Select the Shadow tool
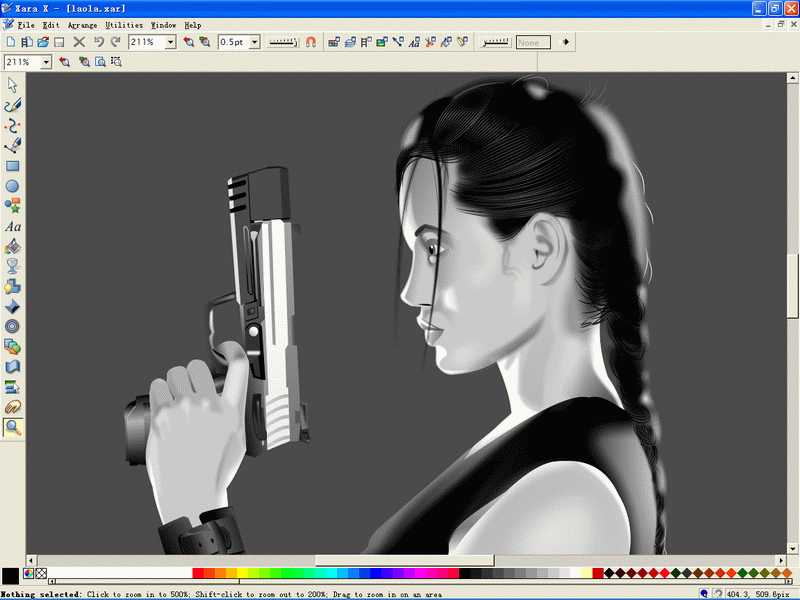Image resolution: width=800 pixels, height=600 pixels. 12,286
